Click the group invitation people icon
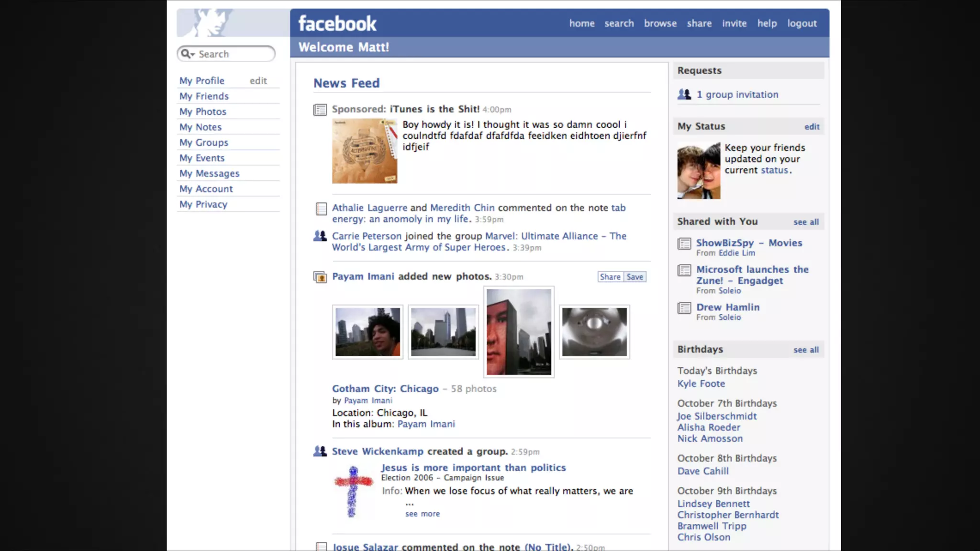The height and width of the screenshot is (551, 980). pyautogui.click(x=684, y=94)
